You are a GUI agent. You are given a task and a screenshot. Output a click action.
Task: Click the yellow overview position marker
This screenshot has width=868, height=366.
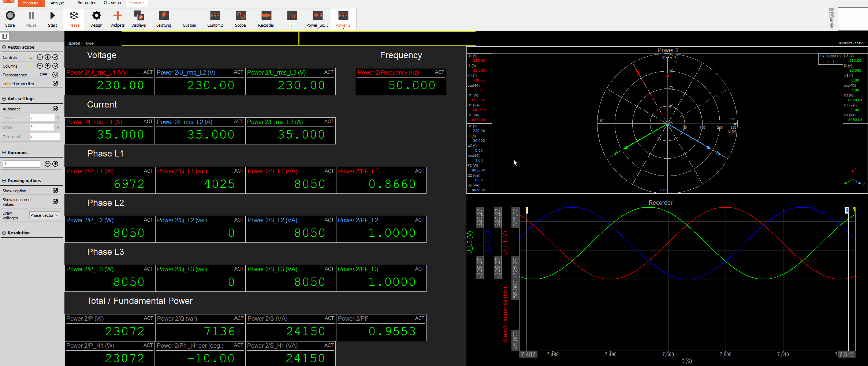(x=299, y=38)
